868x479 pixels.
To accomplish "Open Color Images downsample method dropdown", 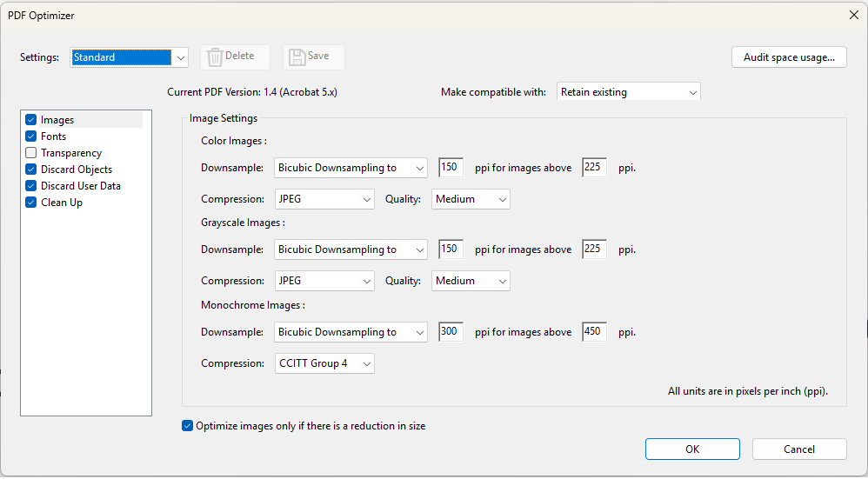I will [x=351, y=168].
